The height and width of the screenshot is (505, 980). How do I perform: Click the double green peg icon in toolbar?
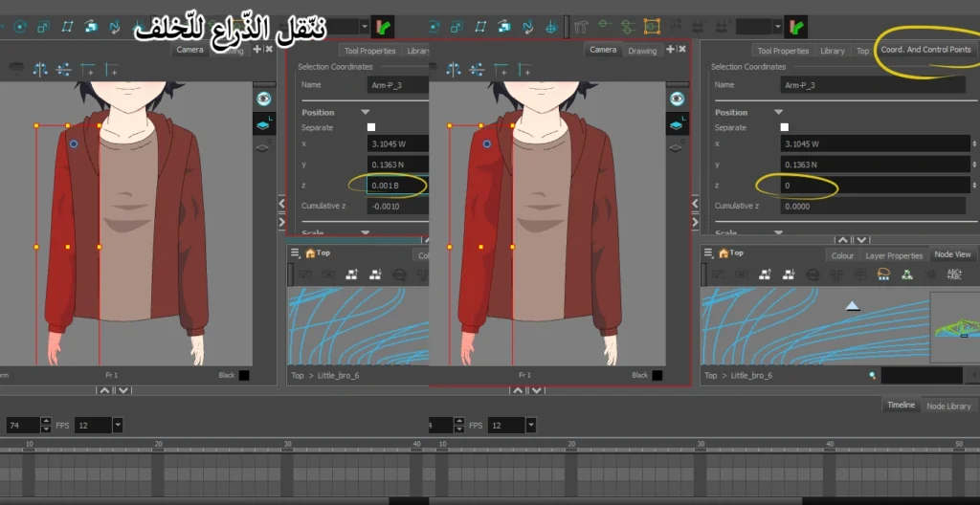(x=628, y=26)
